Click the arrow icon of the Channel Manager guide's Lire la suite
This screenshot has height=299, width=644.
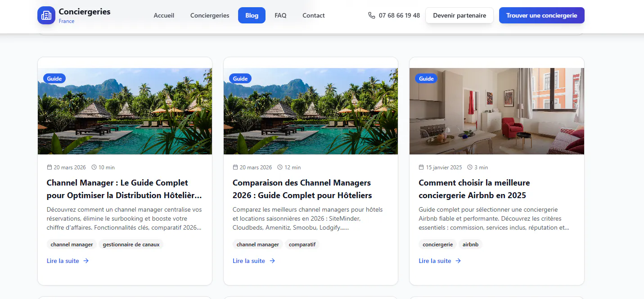click(86, 261)
